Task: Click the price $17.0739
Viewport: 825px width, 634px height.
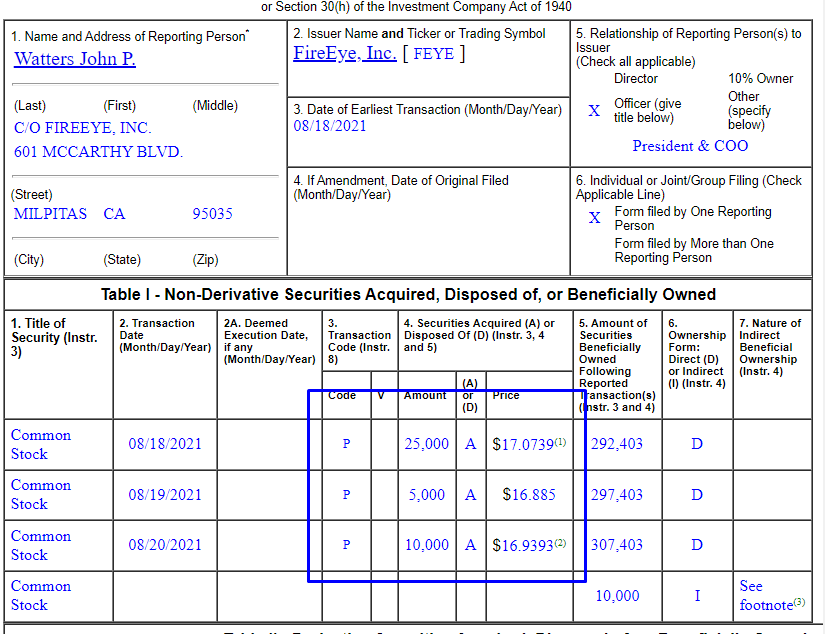Action: [523, 445]
